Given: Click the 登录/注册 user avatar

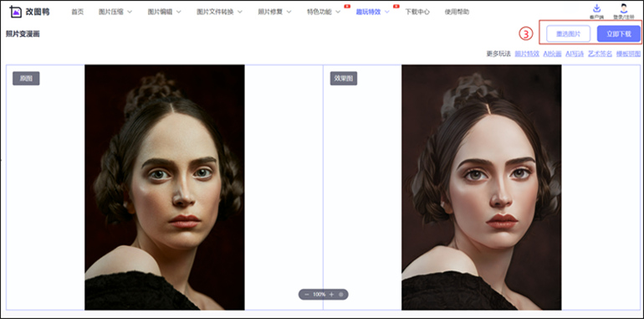Looking at the screenshot, I should pos(624,8).
